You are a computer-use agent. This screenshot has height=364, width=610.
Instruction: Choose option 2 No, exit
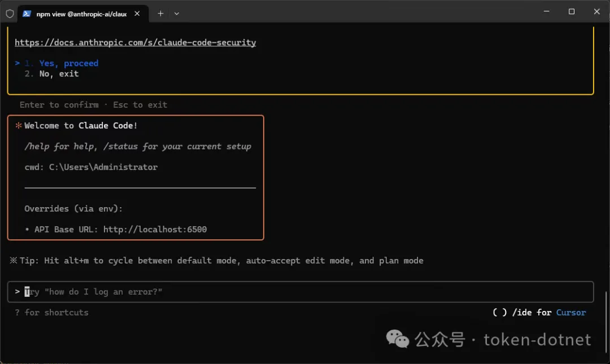pos(59,74)
